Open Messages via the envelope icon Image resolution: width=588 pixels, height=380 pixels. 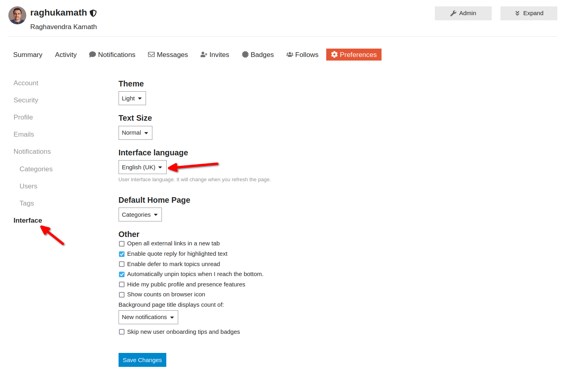pyautogui.click(x=151, y=55)
